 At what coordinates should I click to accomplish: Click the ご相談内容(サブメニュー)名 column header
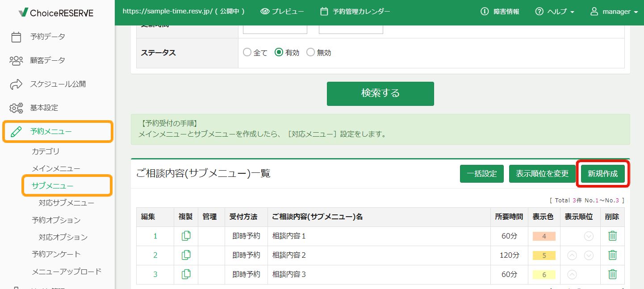[379, 217]
